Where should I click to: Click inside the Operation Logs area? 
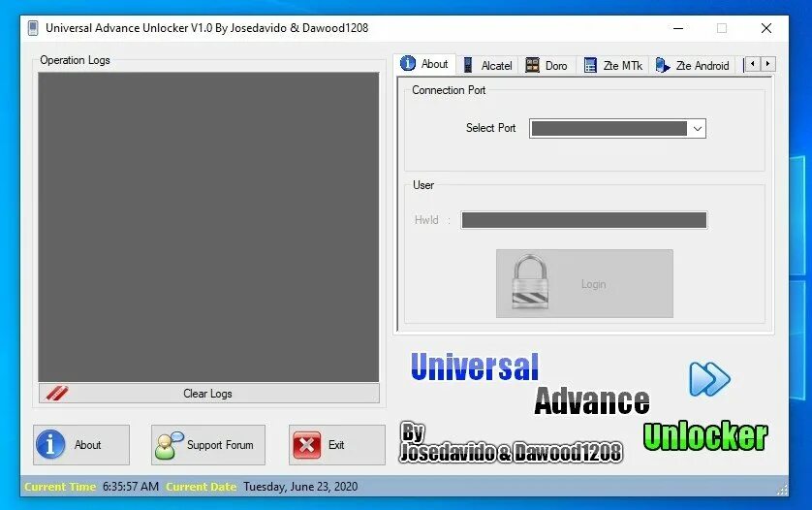(x=208, y=227)
